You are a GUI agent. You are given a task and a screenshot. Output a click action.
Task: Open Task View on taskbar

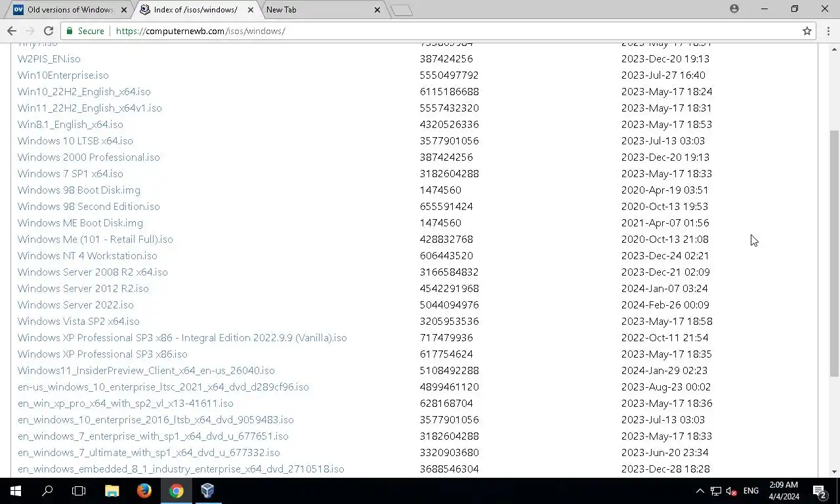tap(79, 490)
